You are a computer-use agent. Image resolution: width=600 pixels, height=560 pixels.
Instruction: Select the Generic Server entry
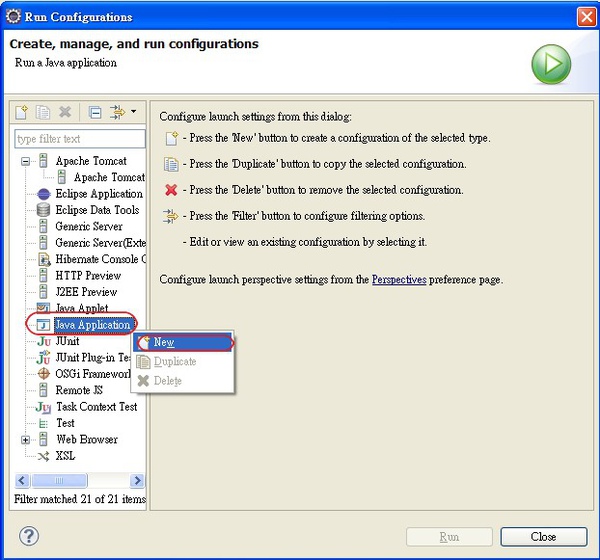89,226
